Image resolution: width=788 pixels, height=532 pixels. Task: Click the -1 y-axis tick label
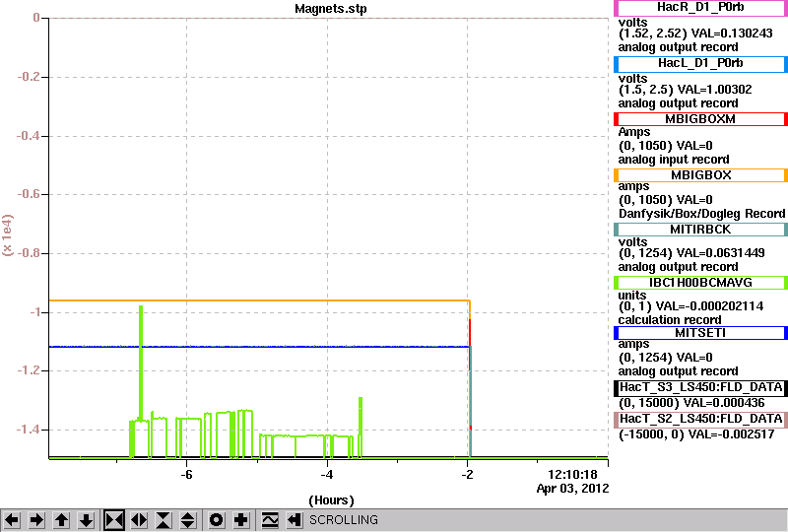pyautogui.click(x=34, y=312)
